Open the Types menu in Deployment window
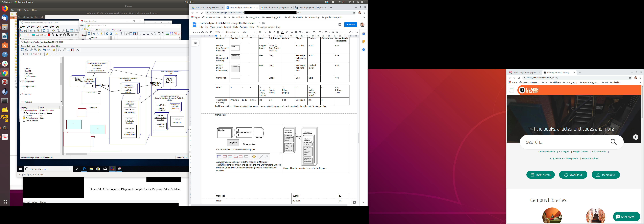The width and height of the screenshot is (644, 224). [39, 46]
